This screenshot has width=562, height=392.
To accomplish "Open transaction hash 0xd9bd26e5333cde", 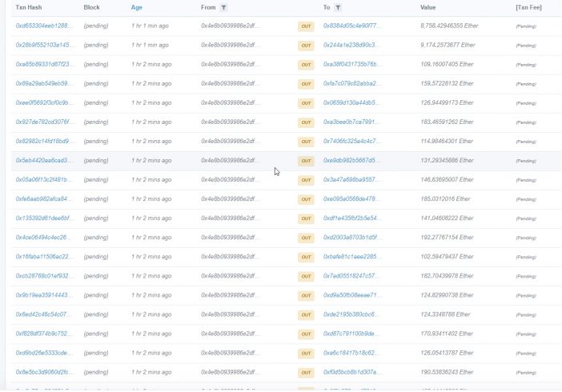I will (x=44, y=353).
